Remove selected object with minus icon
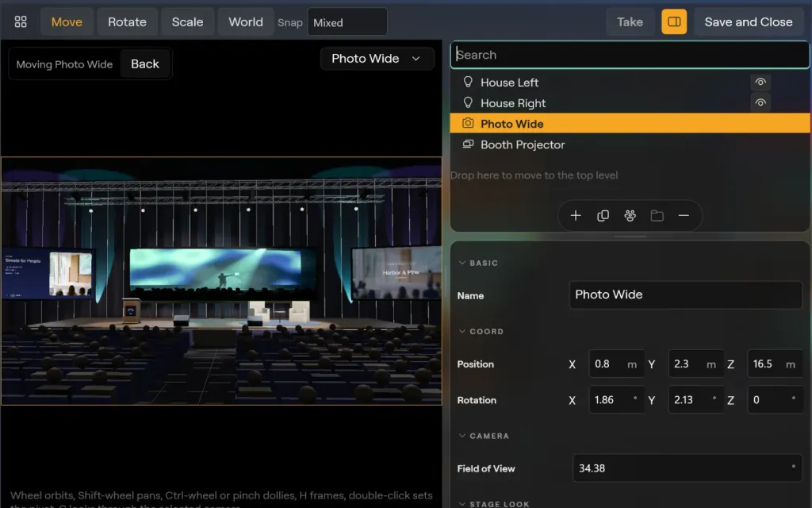The width and height of the screenshot is (812, 508). click(x=684, y=216)
